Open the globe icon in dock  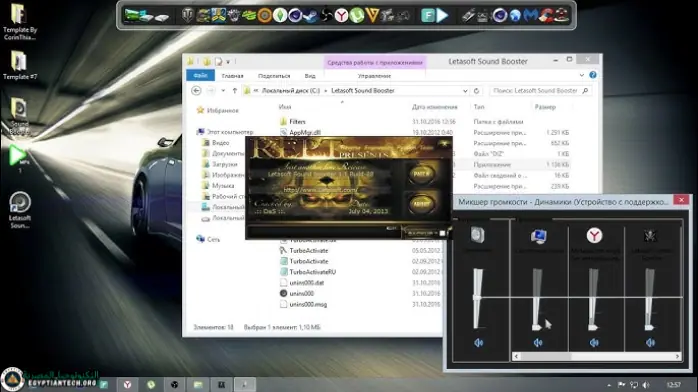click(515, 16)
